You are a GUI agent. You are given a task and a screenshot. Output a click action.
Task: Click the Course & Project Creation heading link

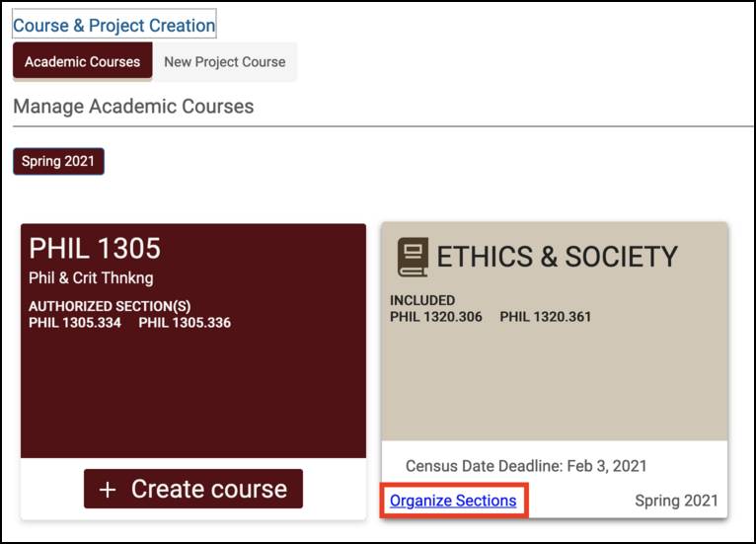click(x=113, y=25)
